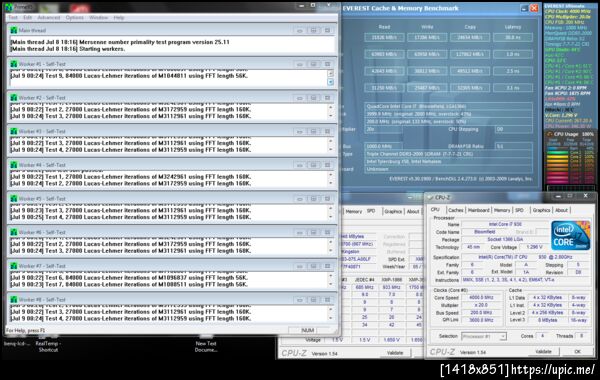Screen dimensions: 600x380
Task: Click the Socket 1366 LGA Package field
Action: click(505, 240)
